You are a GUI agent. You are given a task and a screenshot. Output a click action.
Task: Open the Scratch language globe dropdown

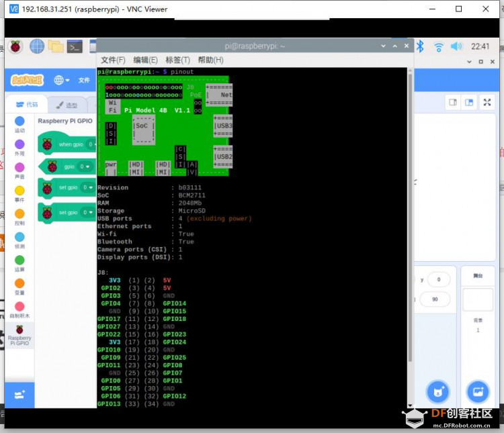[x=62, y=80]
